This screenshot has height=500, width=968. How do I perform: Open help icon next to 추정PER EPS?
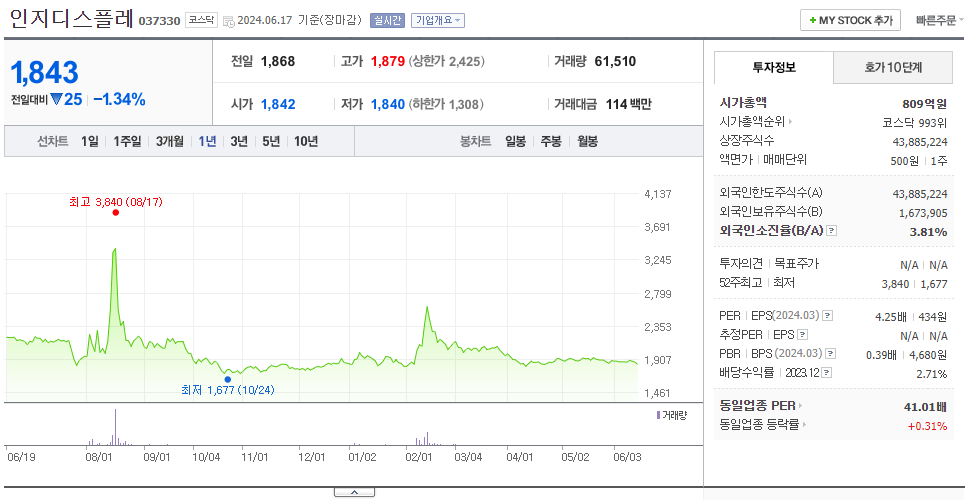coord(803,335)
